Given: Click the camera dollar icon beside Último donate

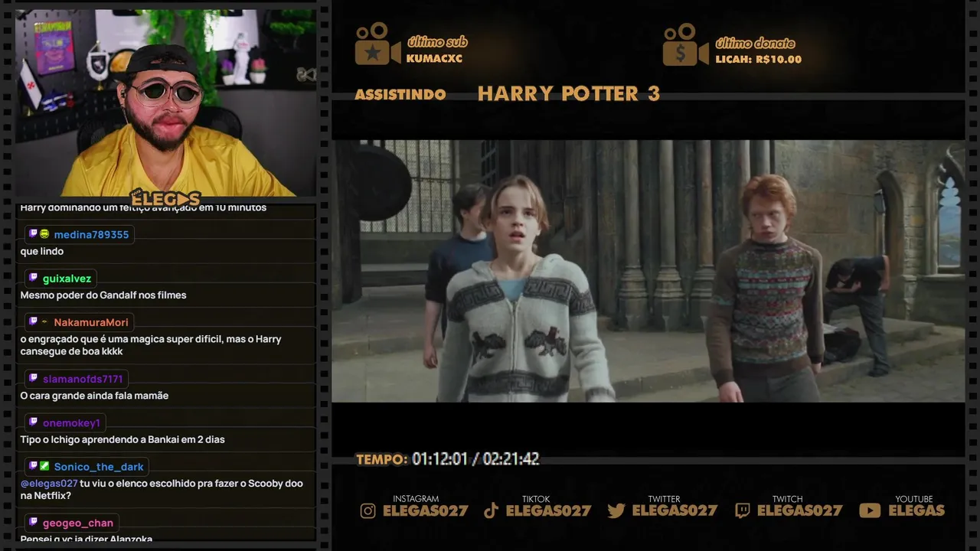Looking at the screenshot, I should (685, 44).
